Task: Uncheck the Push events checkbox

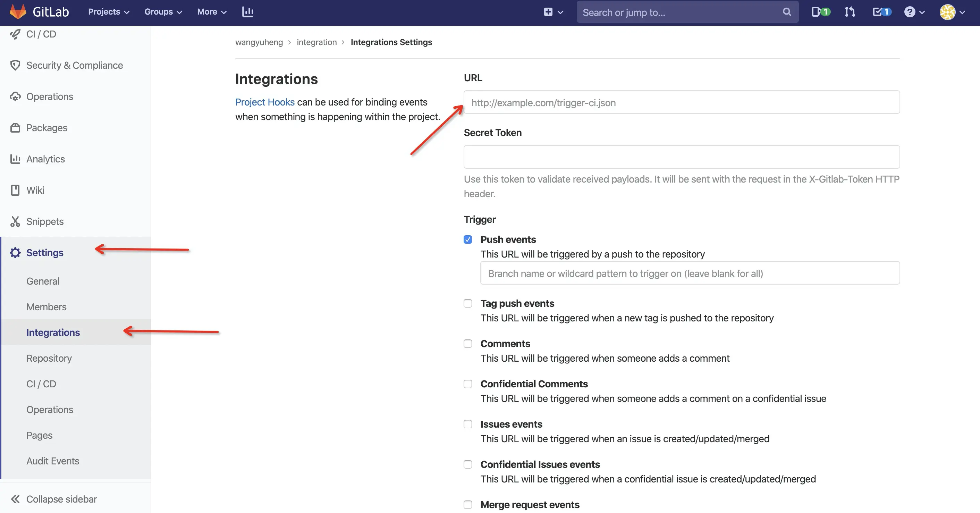Action: pos(468,239)
